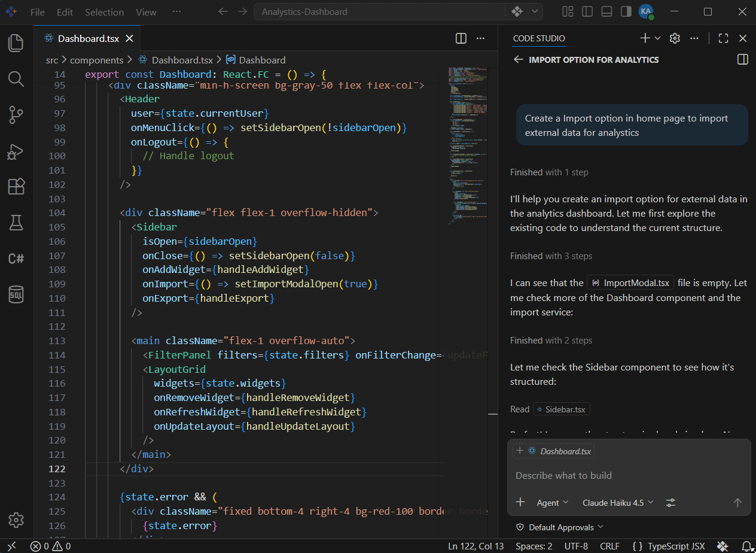Open the Search view in activity bar
The image size is (756, 553).
pos(16,78)
